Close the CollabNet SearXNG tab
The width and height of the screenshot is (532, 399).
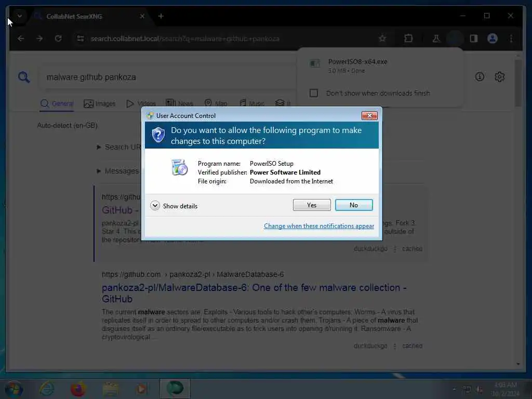pos(142,16)
